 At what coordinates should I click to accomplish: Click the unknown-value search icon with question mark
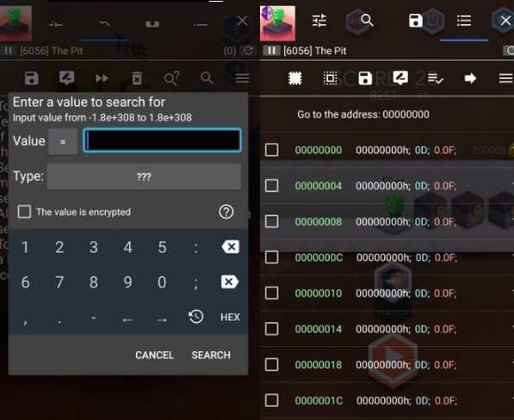pyautogui.click(x=172, y=78)
